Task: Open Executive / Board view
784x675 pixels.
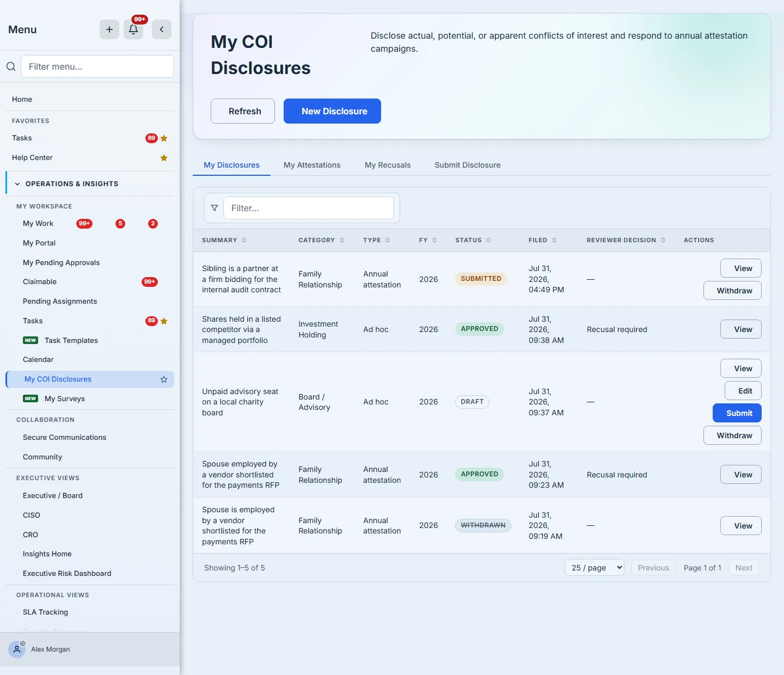Action: pos(90,495)
